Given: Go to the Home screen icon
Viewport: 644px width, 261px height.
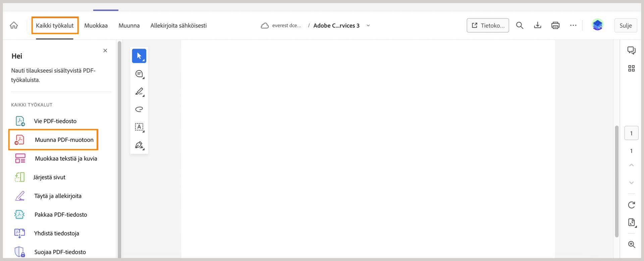Looking at the screenshot, I should [14, 25].
